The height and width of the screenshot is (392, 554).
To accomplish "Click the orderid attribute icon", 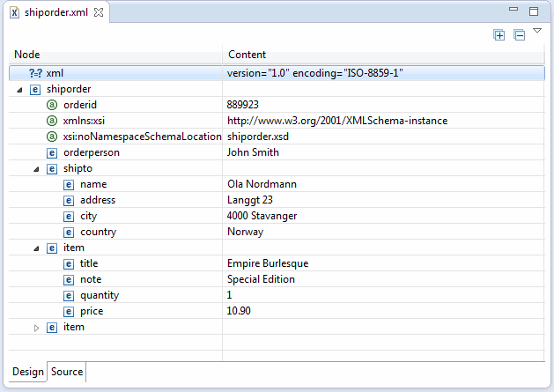I will tap(51, 105).
